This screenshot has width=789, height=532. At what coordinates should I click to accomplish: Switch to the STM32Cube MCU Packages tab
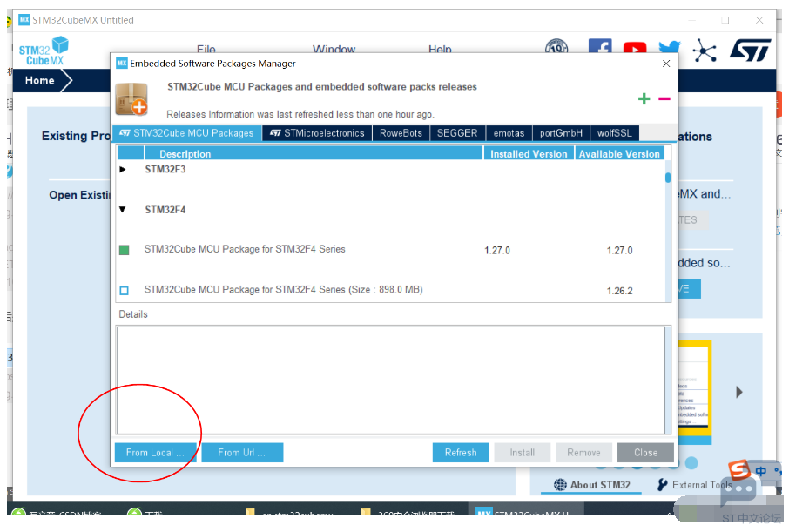(186, 133)
